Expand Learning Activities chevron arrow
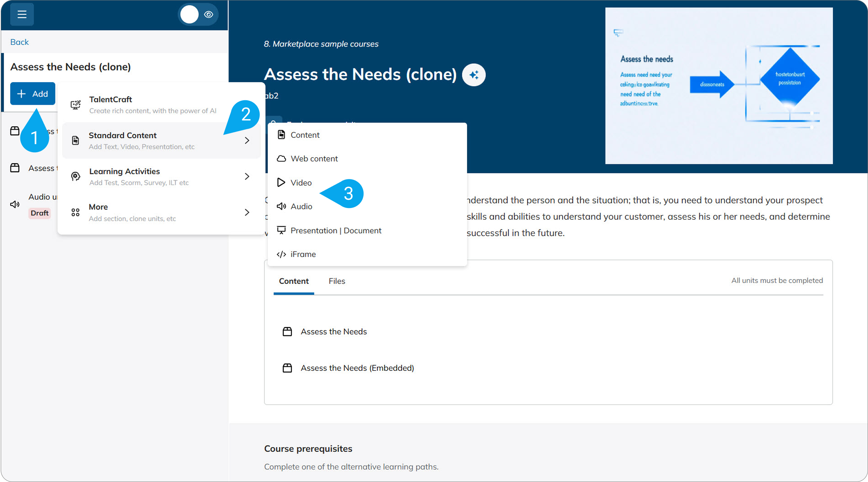The width and height of the screenshot is (868, 482). tap(247, 176)
